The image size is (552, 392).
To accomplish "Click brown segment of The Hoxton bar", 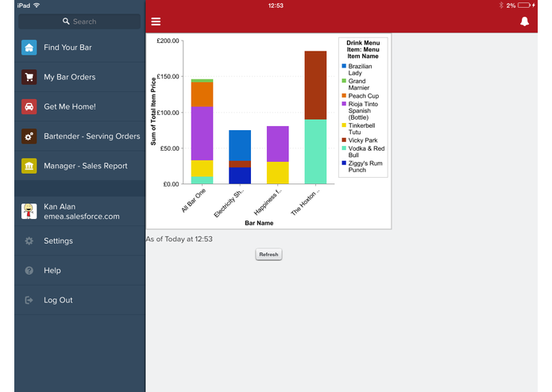I will tap(315, 85).
